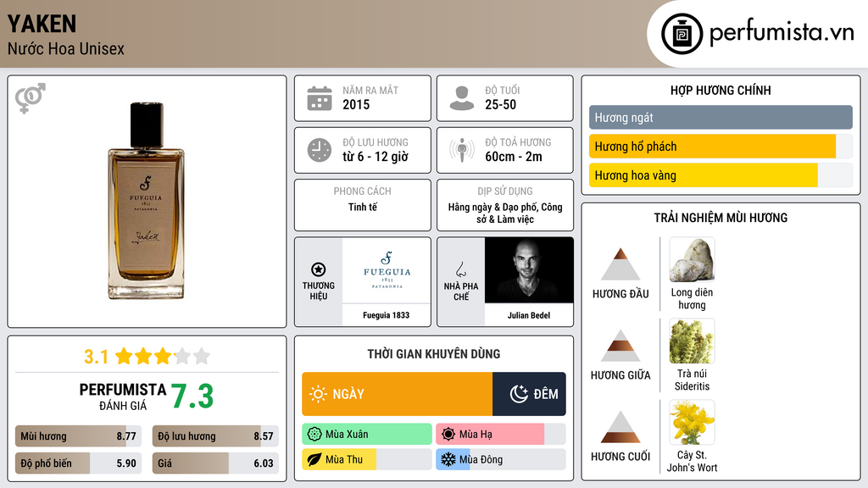The height and width of the screenshot is (488, 868).
Task: Click the 25-50 age range value
Action: (500, 104)
